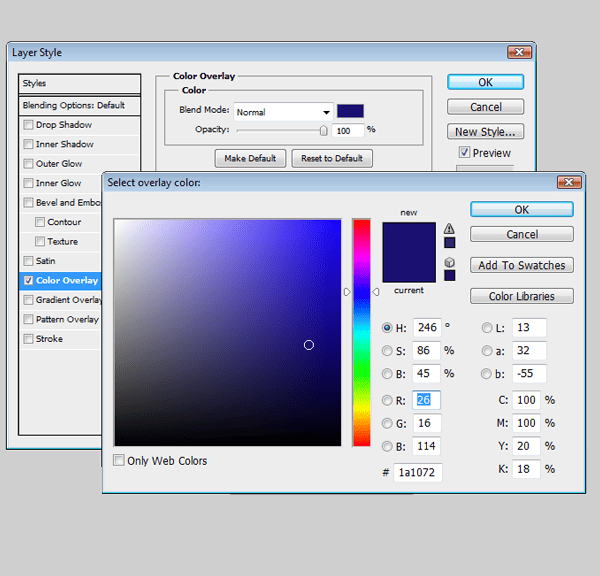Click the right hue slider arrow
Image resolution: width=600 pixels, height=576 pixels.
pos(376,292)
